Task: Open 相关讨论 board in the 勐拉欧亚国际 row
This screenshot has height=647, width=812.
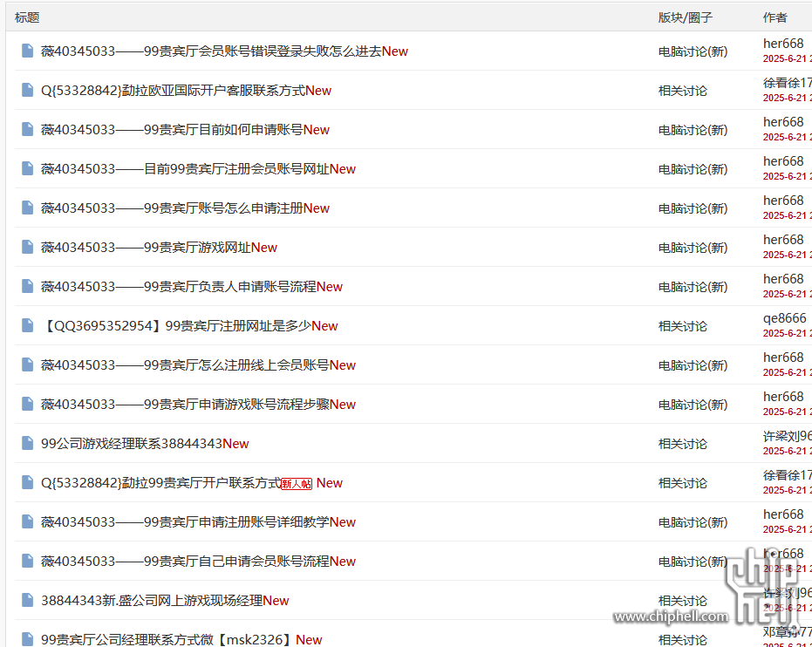Action: [x=683, y=91]
